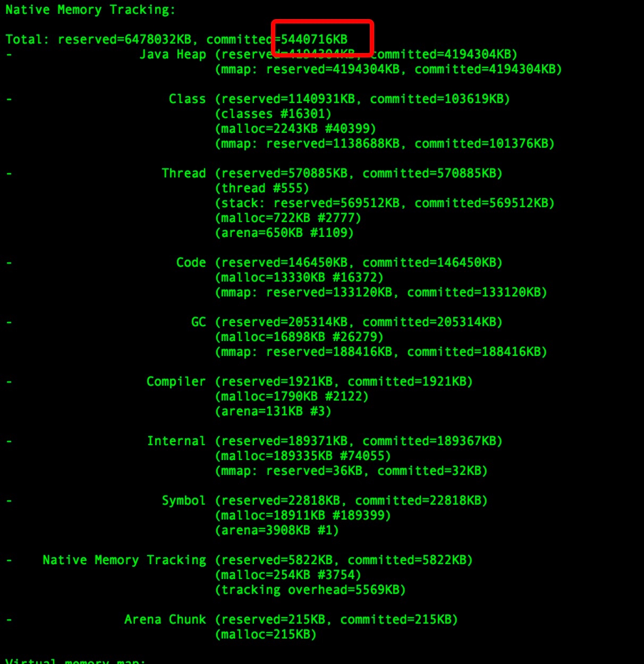Click the stack reserved=569512KB line
The height and width of the screenshot is (664, 644).
click(x=385, y=203)
